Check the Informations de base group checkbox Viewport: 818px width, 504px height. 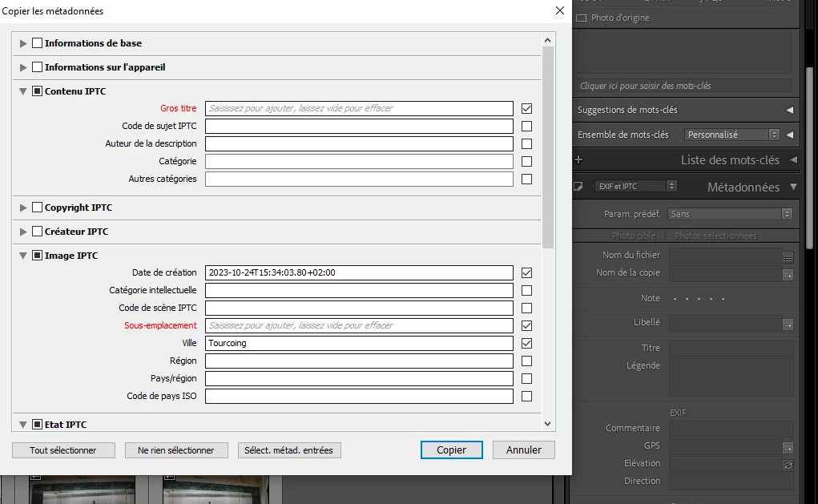[x=37, y=42]
